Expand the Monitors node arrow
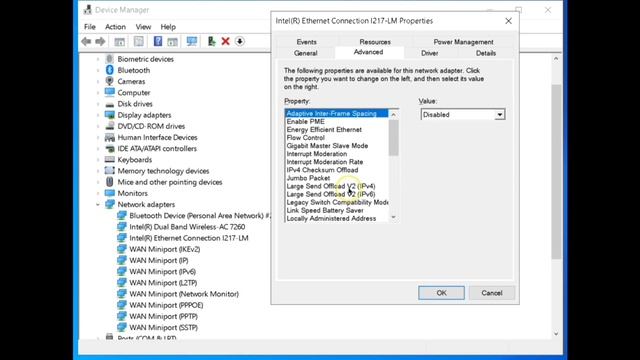The image size is (640, 360). 98,193
